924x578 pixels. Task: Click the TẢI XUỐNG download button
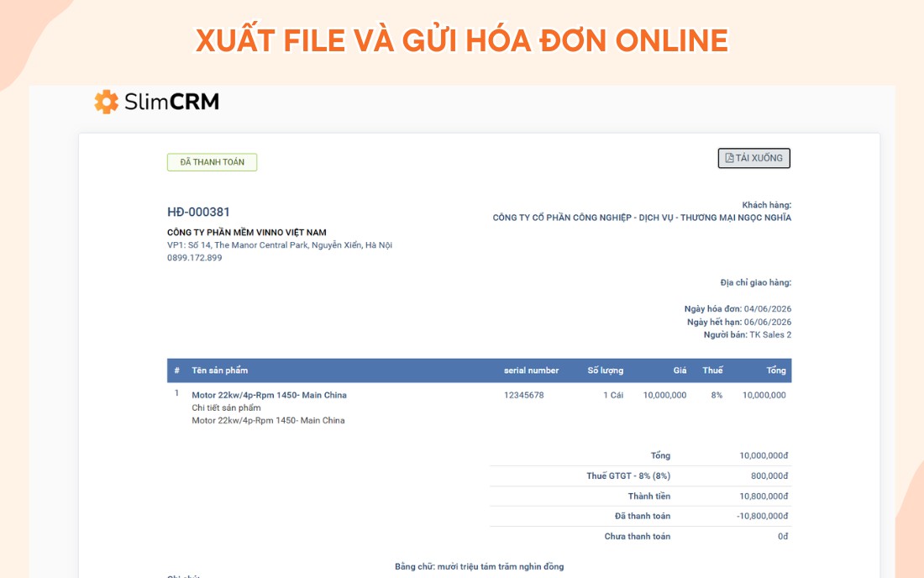click(753, 158)
